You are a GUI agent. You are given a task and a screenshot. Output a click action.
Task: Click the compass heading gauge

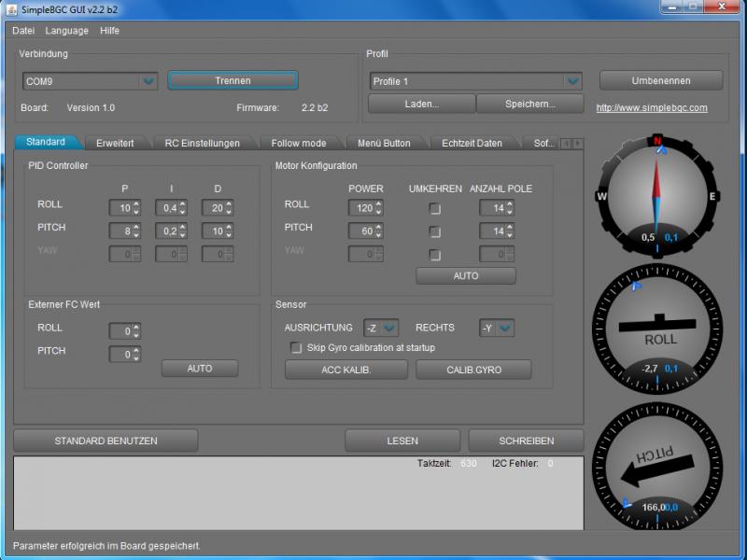point(657,196)
